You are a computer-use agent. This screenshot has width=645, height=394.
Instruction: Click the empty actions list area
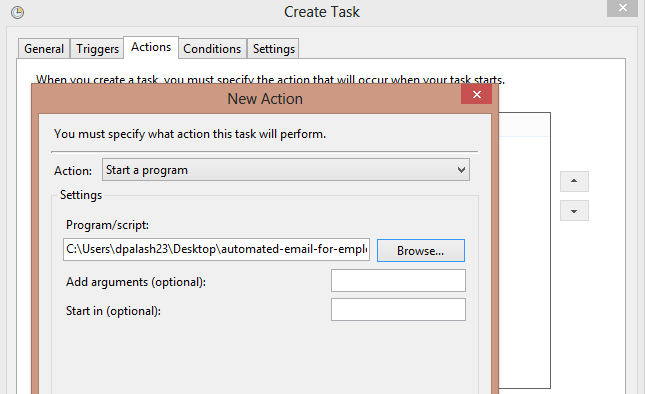click(524, 261)
